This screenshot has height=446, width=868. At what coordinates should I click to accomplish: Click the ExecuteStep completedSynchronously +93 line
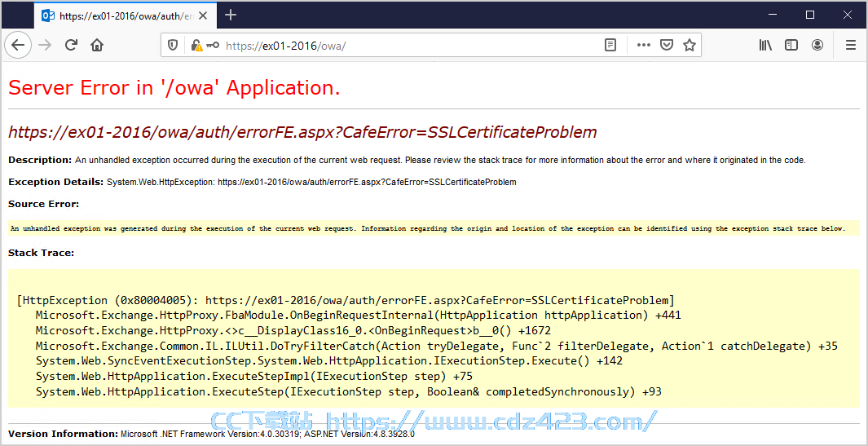[348, 391]
